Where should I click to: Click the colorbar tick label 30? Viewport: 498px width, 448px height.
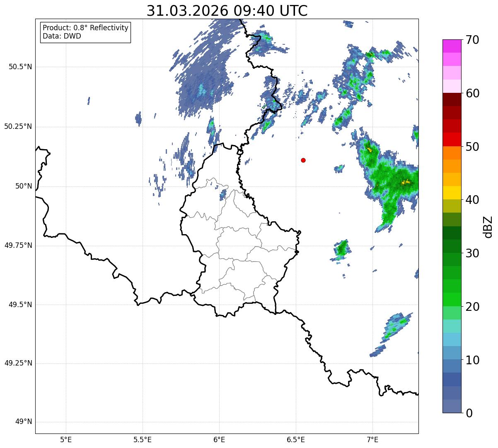point(472,253)
